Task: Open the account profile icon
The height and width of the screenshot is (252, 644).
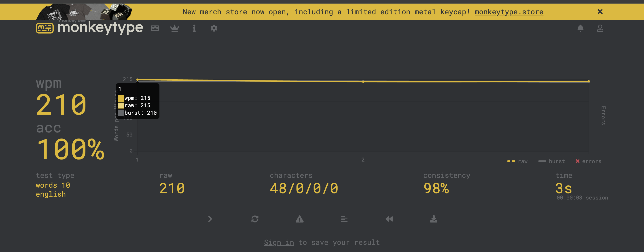Action: coord(600,28)
